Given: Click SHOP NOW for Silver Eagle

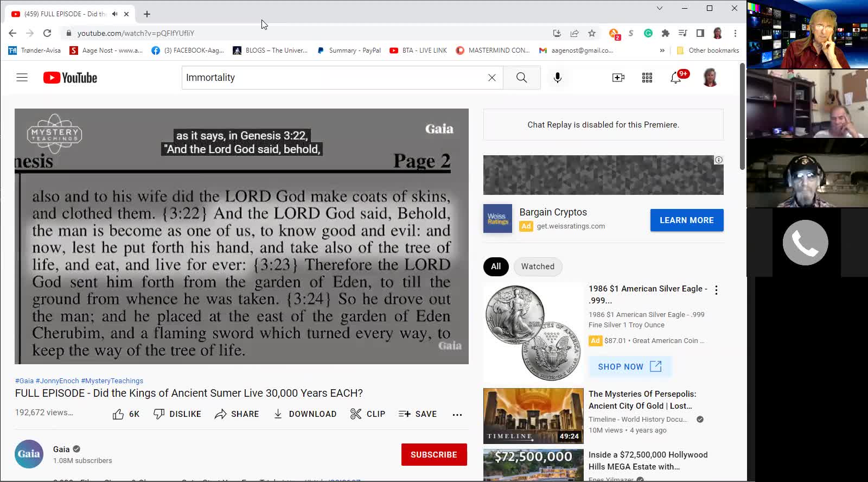Looking at the screenshot, I should tap(630, 367).
